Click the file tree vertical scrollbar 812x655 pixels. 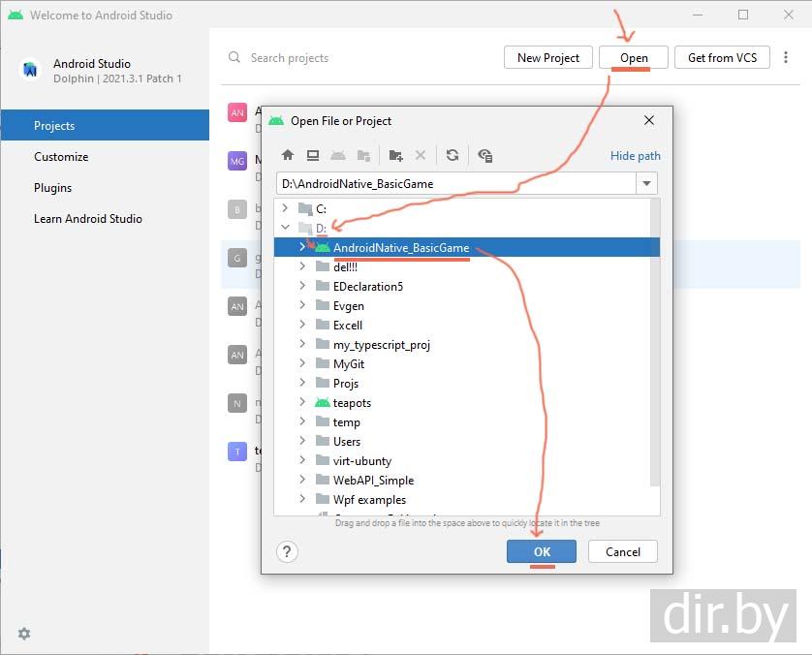pyautogui.click(x=655, y=339)
